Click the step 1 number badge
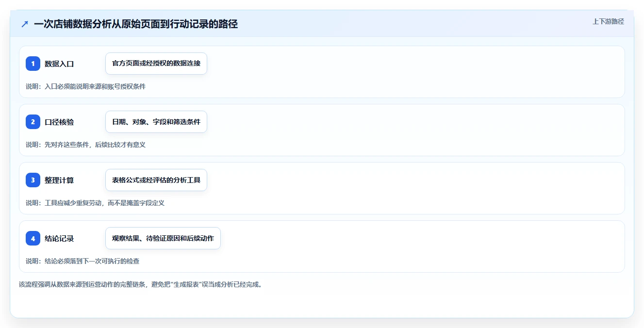Image resolution: width=644 pixels, height=328 pixels. [x=33, y=64]
